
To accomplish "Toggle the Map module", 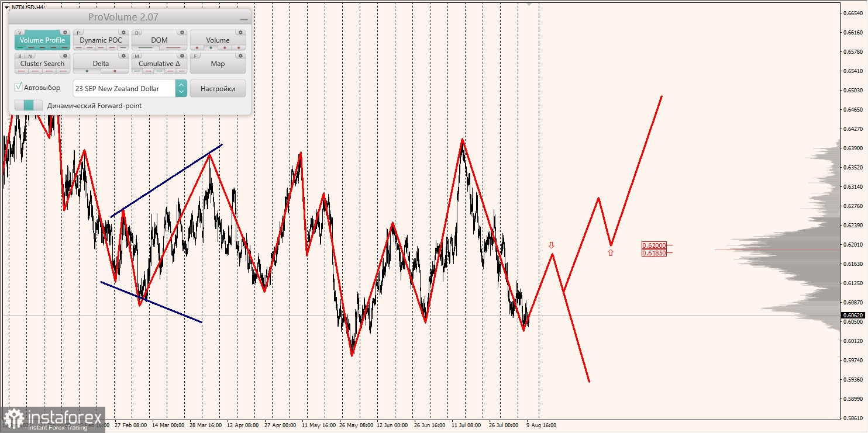I will (x=218, y=63).
